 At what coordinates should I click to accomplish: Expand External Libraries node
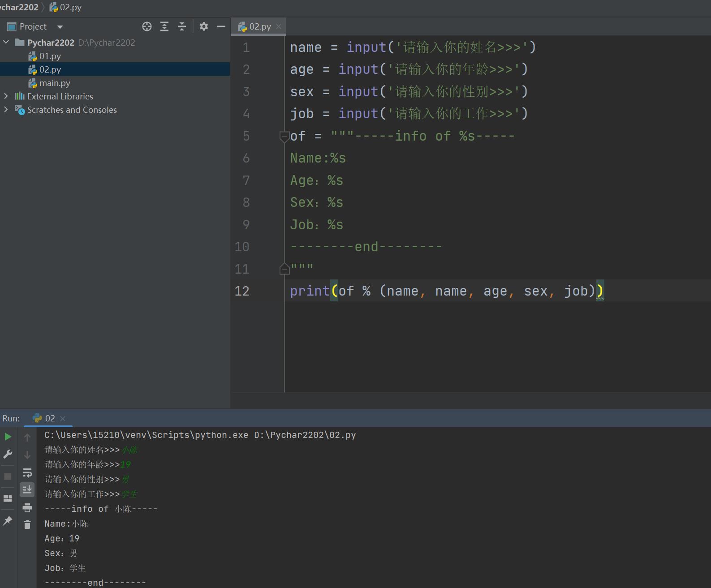click(6, 96)
